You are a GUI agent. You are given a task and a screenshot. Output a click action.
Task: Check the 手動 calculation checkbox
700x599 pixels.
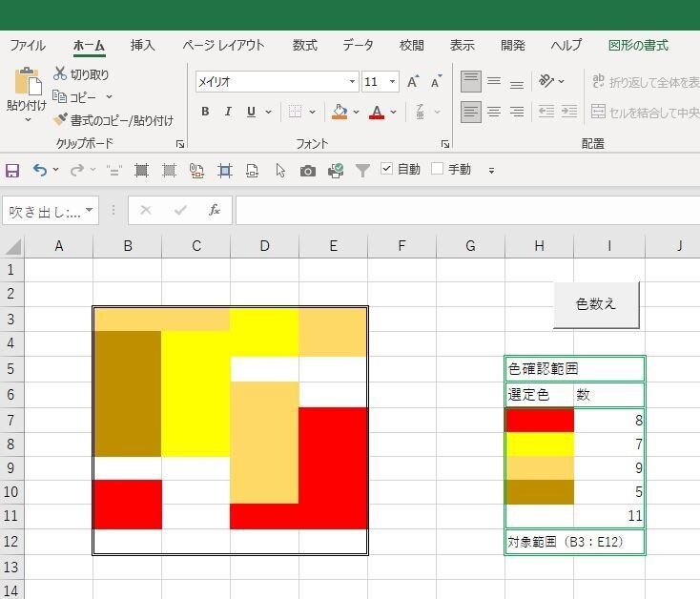(x=438, y=169)
